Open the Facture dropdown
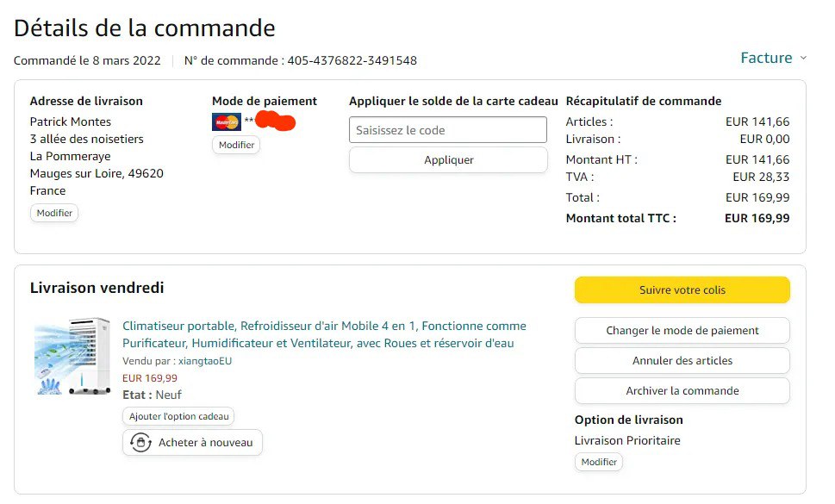835x504 pixels. pyautogui.click(x=766, y=58)
